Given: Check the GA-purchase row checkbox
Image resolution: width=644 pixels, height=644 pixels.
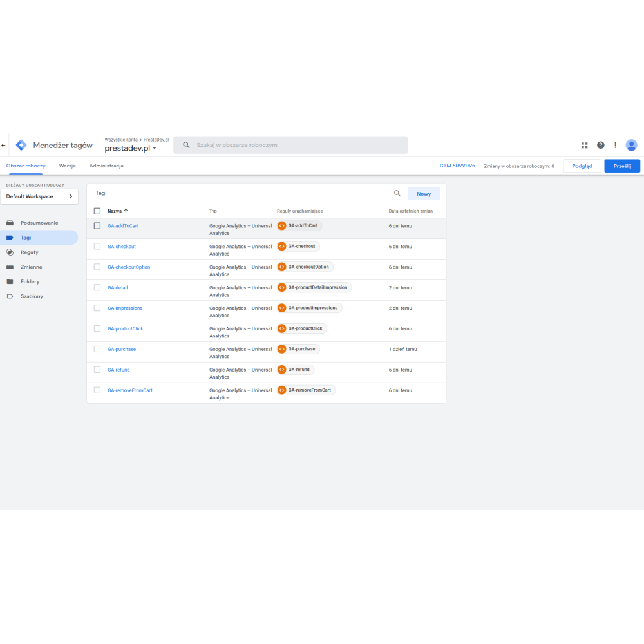Looking at the screenshot, I should coord(97,349).
